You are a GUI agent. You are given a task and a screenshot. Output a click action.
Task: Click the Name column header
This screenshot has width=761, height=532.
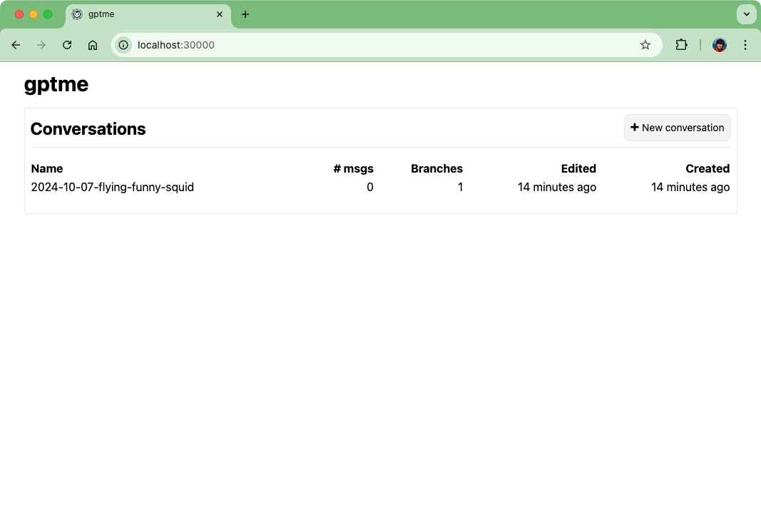47,168
